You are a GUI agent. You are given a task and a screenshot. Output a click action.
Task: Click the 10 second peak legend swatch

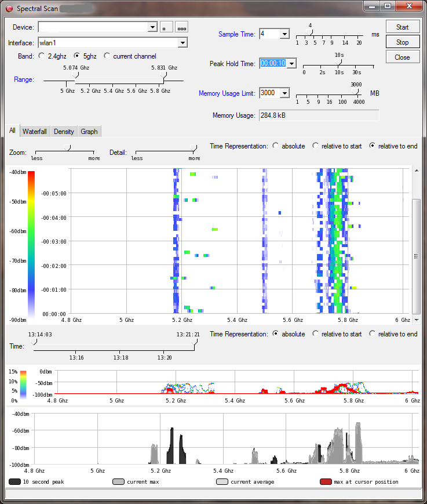(x=15, y=482)
